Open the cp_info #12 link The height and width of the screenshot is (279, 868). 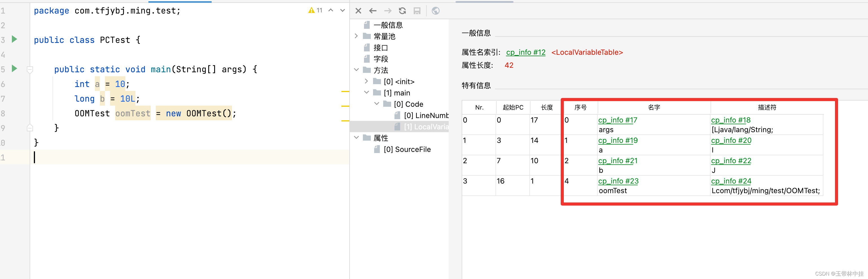point(525,52)
